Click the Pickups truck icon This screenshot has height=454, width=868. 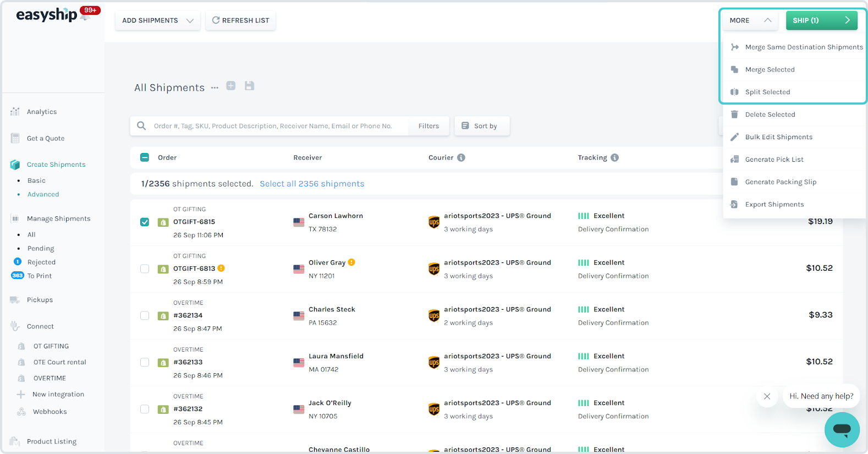[15, 300]
